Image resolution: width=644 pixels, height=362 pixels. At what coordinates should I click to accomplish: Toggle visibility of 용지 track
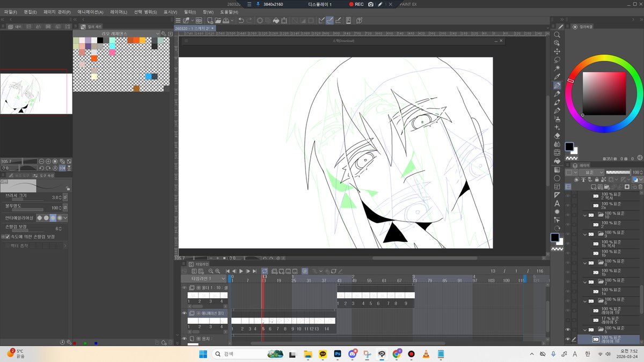pos(184,339)
